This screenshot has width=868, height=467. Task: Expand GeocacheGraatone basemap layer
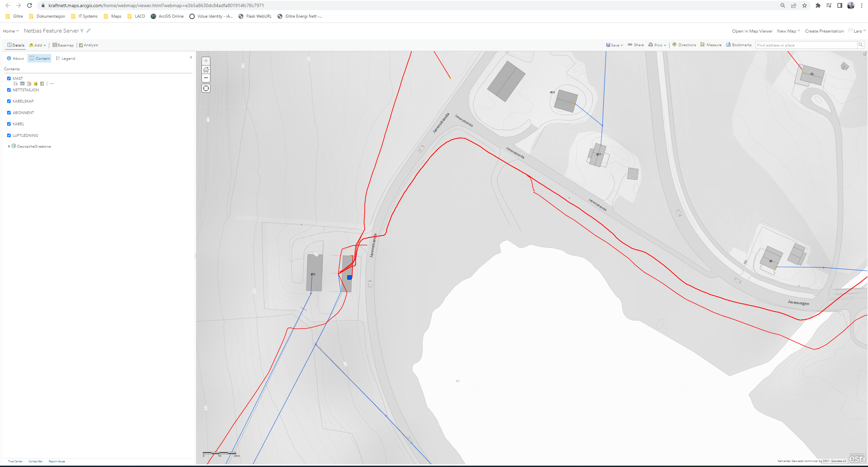click(x=9, y=146)
